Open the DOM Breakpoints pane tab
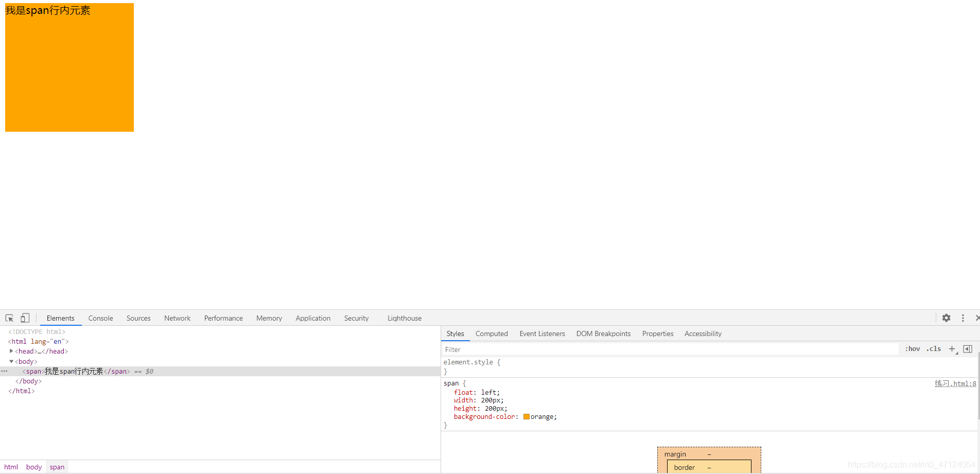 603,333
